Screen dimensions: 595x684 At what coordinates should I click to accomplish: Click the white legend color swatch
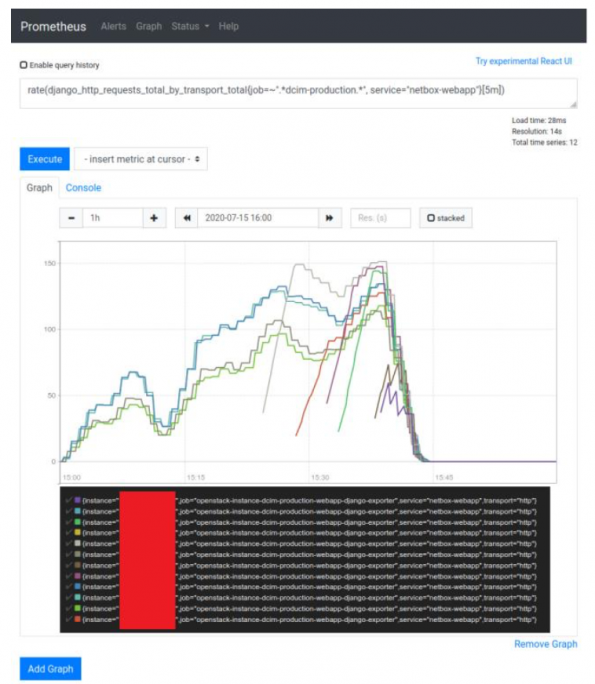[x=78, y=544]
